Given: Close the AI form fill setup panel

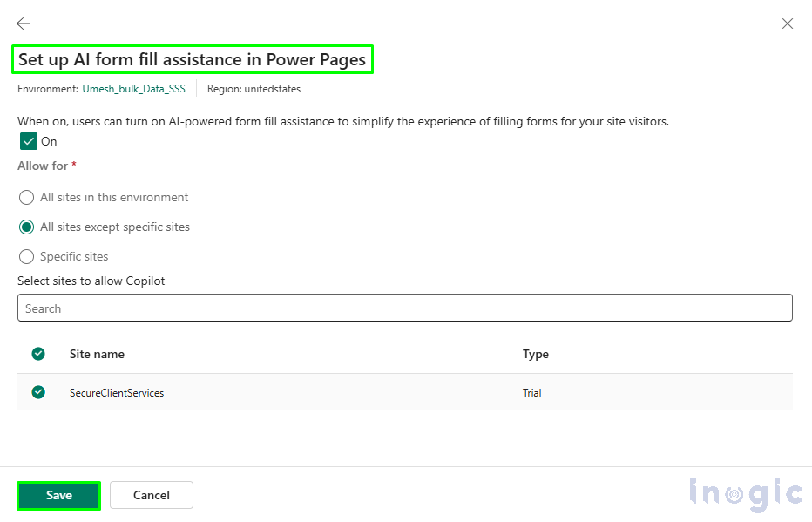Looking at the screenshot, I should (787, 24).
